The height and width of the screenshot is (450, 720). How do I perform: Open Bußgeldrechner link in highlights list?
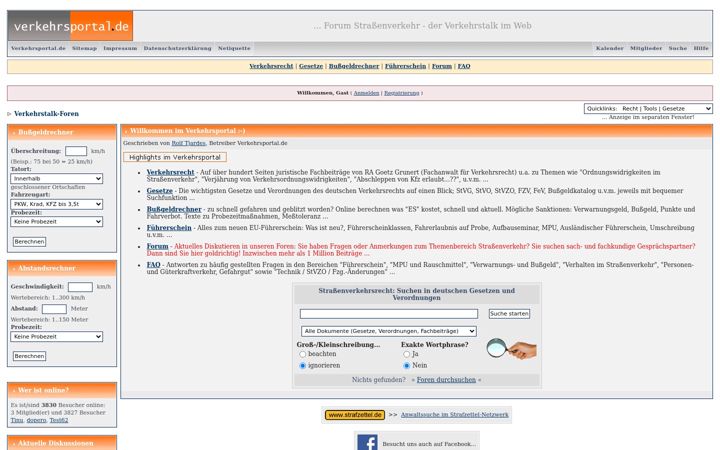click(174, 209)
